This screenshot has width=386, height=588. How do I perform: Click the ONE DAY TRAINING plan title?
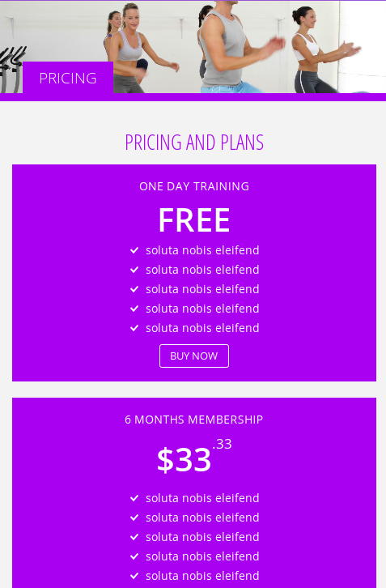194,186
